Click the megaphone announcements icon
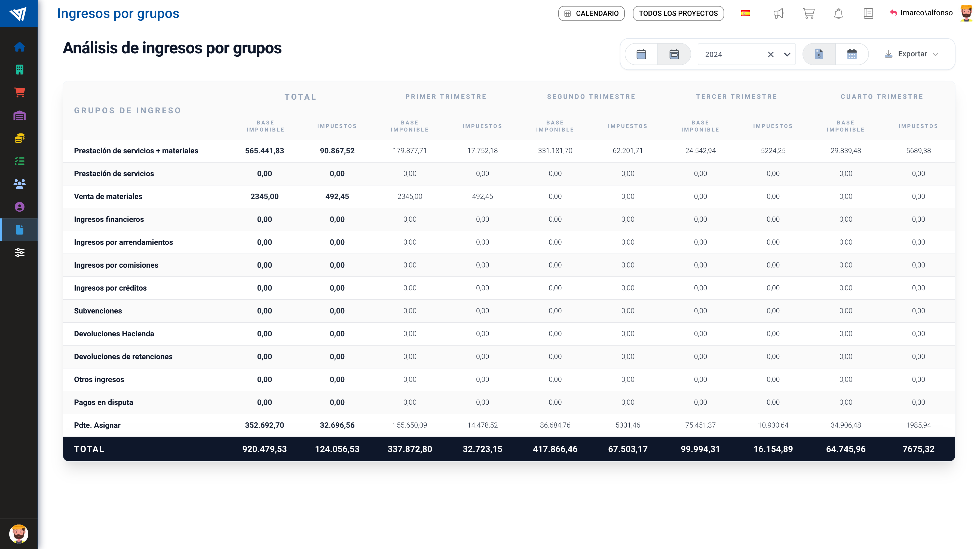Screen dimensions: 980x549 point(778,14)
